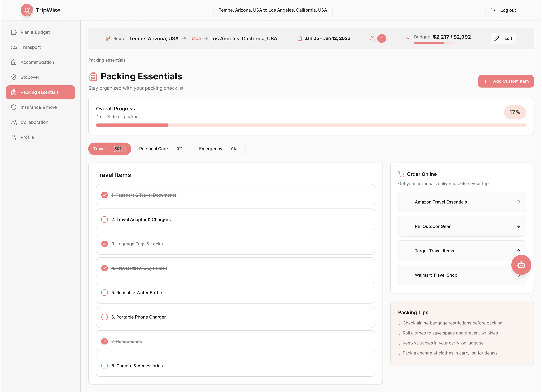
Task: Click the Overall Progress bar
Action: [311, 125]
